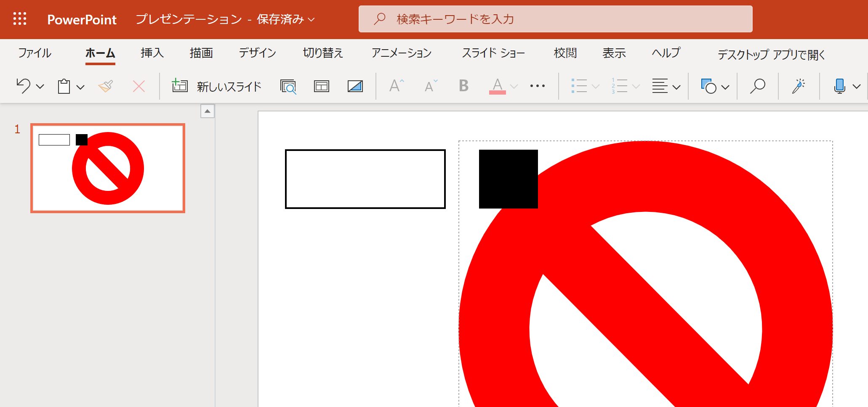
Task: Expand bullet list style dropdown
Action: [x=596, y=87]
